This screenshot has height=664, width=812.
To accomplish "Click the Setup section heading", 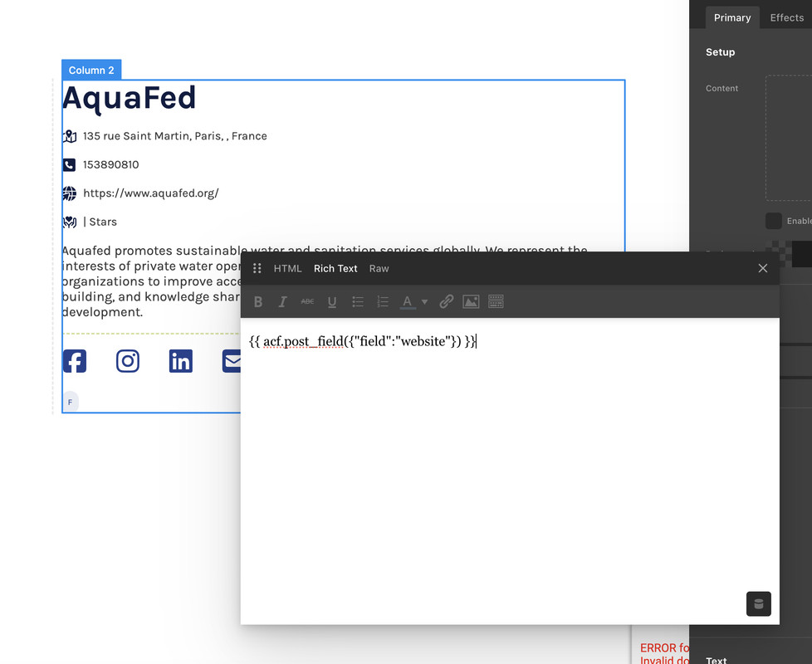I will [720, 51].
